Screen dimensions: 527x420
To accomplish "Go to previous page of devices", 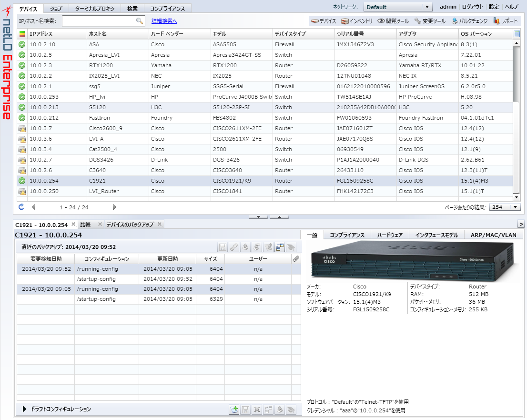I will (34, 207).
